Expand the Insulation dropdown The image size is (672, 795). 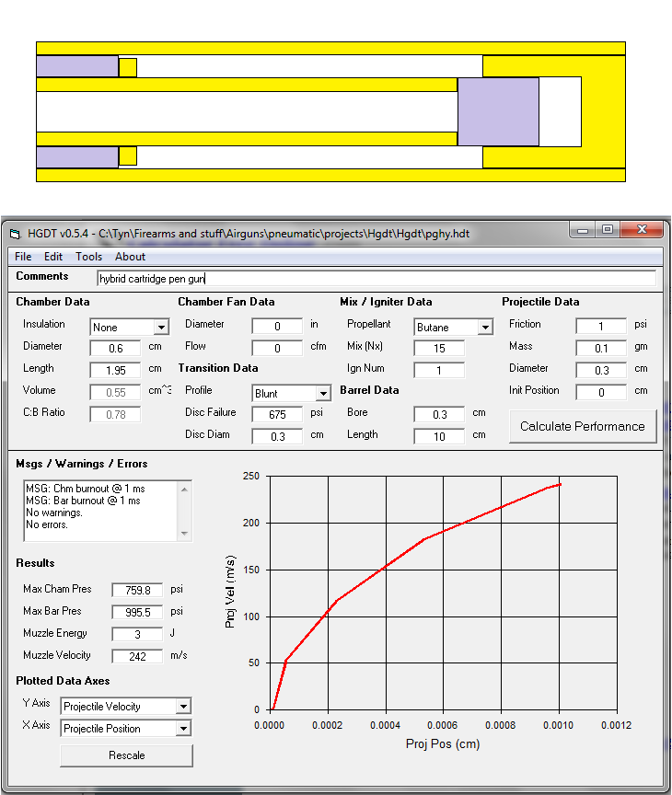[161, 328]
